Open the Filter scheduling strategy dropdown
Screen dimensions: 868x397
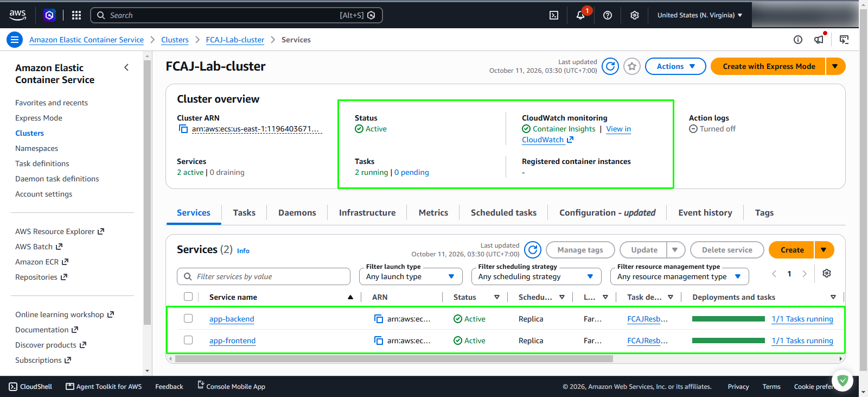click(537, 276)
